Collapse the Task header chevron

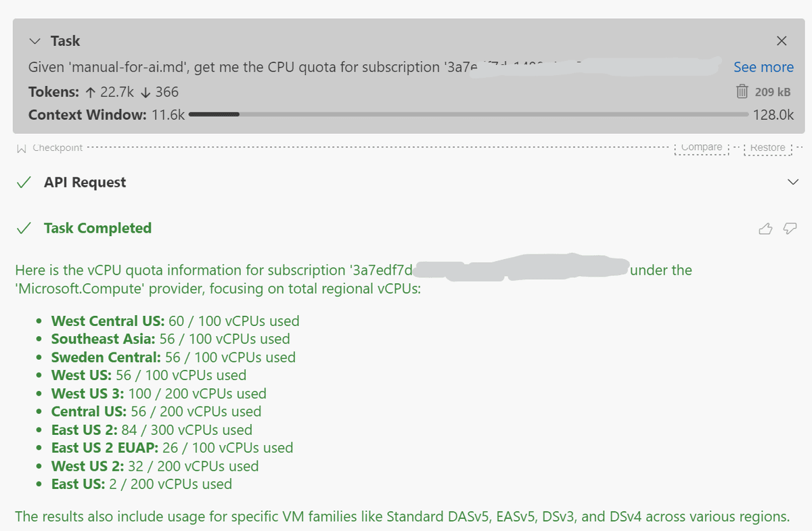pos(35,41)
